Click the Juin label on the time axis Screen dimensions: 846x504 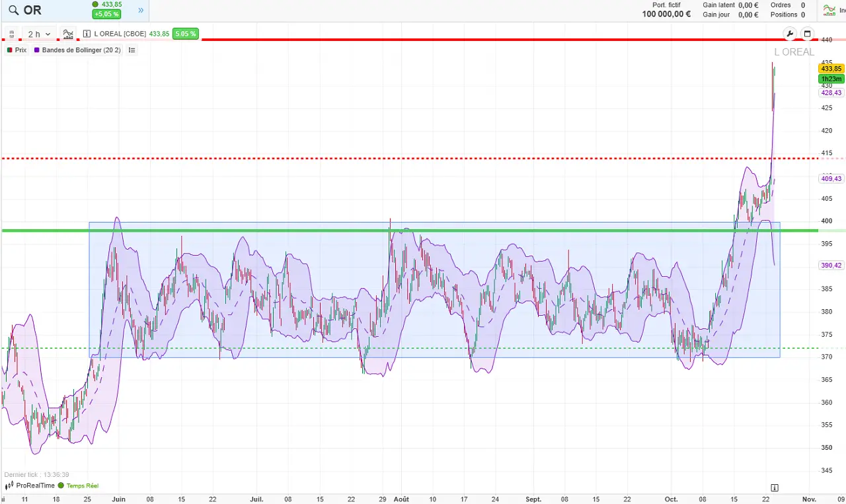(119, 499)
